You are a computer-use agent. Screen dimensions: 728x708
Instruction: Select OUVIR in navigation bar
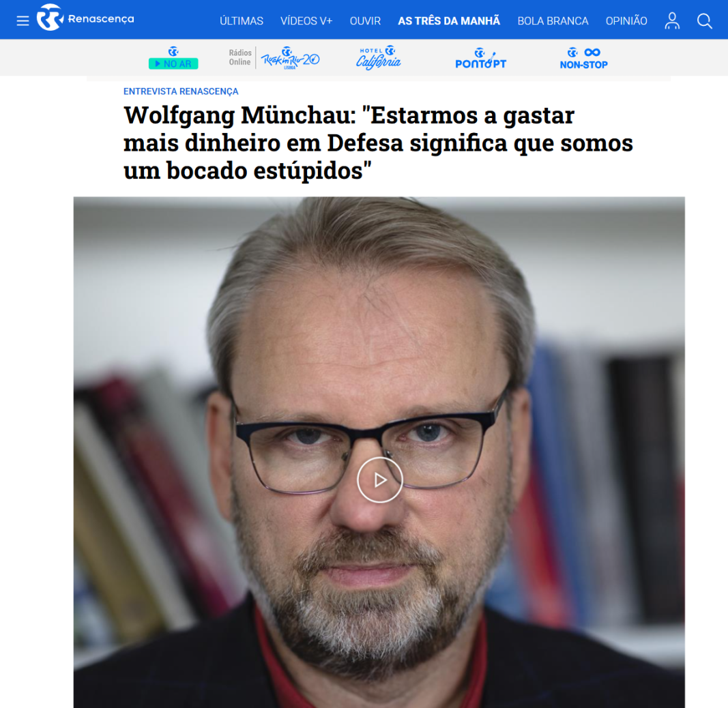click(x=365, y=21)
